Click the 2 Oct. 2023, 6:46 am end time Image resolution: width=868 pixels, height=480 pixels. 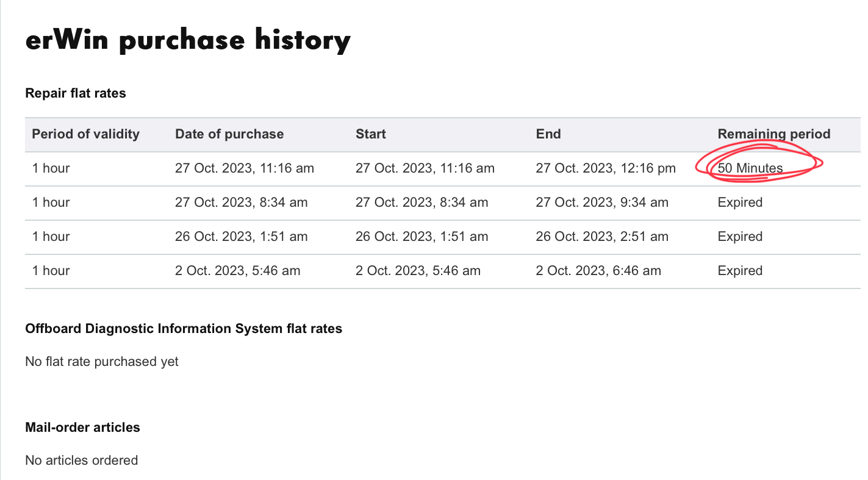pyautogui.click(x=598, y=271)
